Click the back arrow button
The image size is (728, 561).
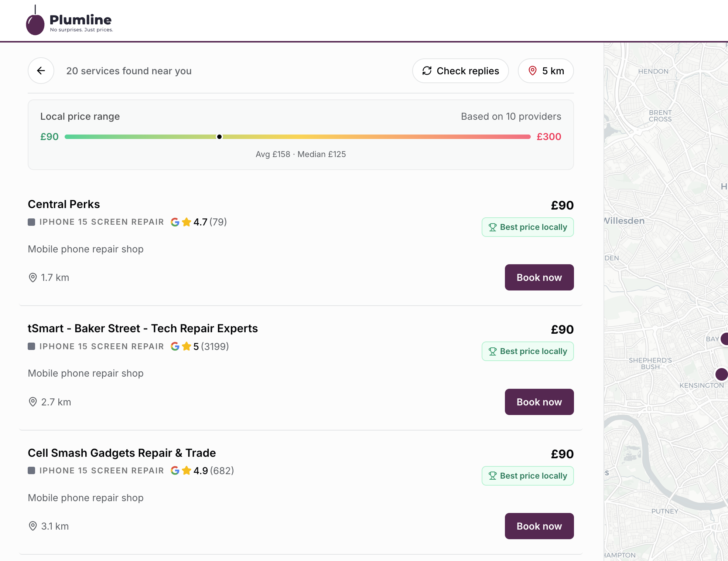click(41, 71)
